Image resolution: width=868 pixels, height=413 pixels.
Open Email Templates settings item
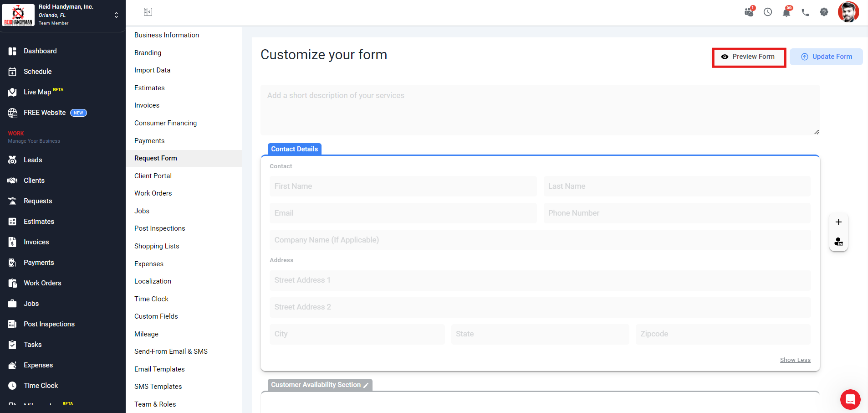click(x=159, y=369)
